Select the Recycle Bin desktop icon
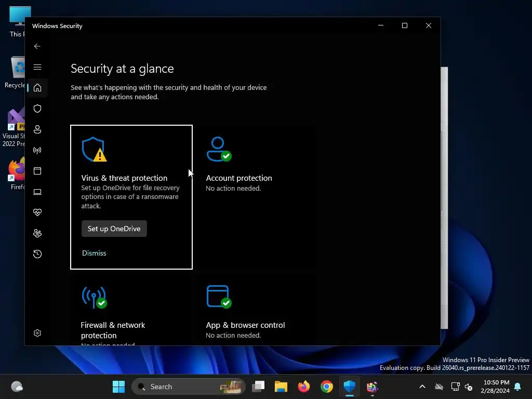This screenshot has width=532, height=399. click(15, 72)
